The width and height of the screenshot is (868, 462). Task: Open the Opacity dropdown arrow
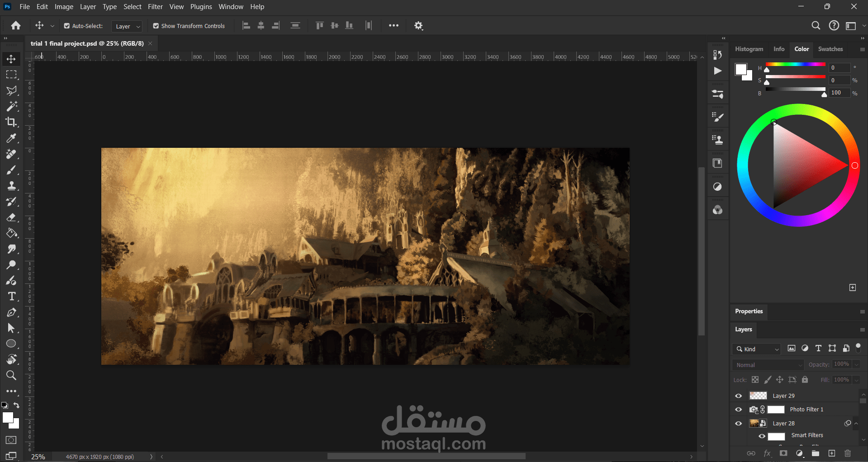[856, 364]
